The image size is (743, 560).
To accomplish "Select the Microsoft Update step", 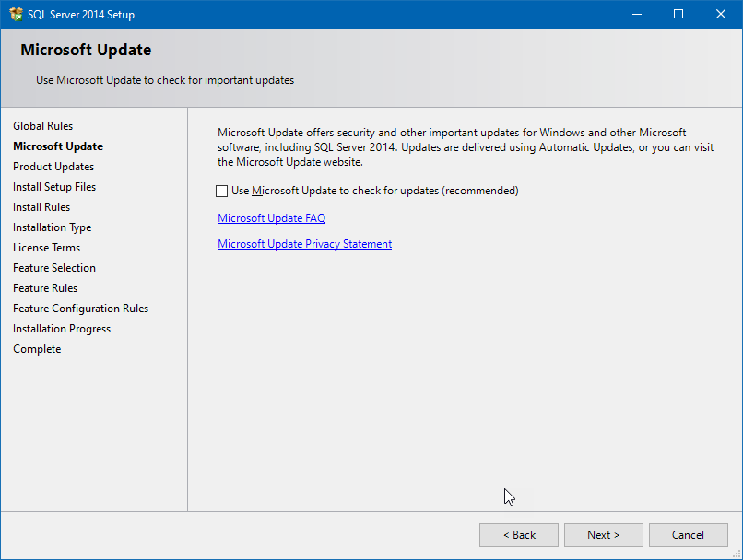I will [57, 146].
